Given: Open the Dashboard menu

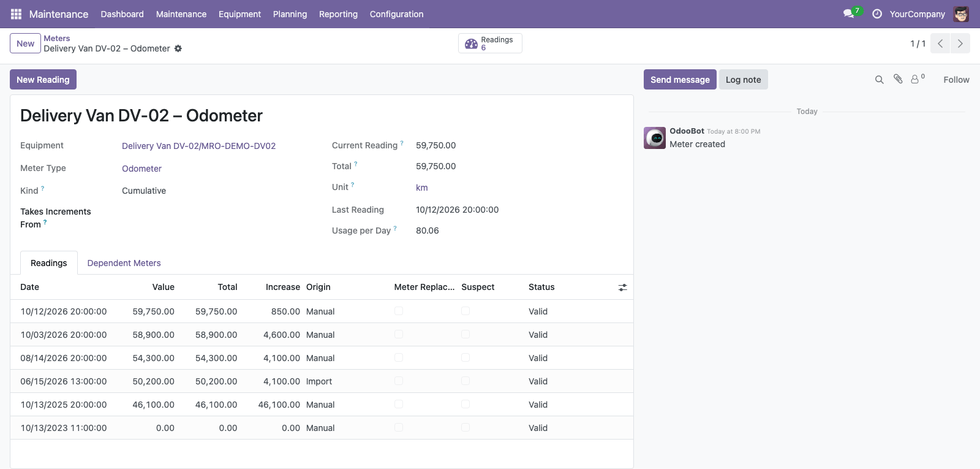Looking at the screenshot, I should [x=122, y=14].
